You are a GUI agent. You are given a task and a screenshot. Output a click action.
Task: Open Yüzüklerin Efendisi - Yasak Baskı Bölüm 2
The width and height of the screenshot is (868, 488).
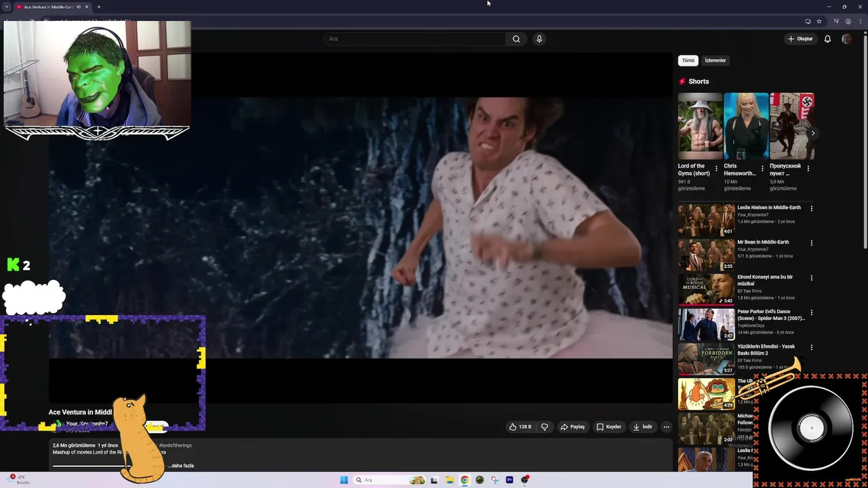tap(766, 350)
